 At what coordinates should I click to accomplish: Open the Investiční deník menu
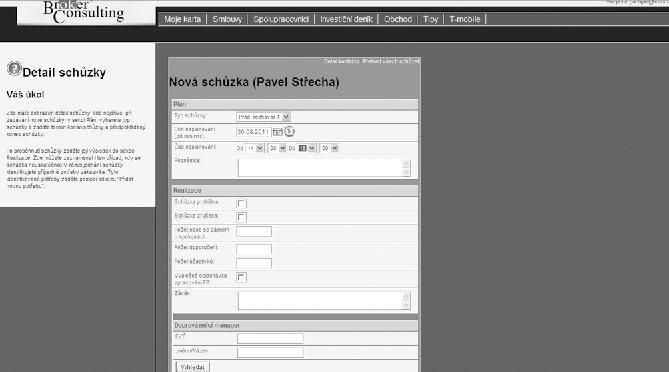point(346,19)
